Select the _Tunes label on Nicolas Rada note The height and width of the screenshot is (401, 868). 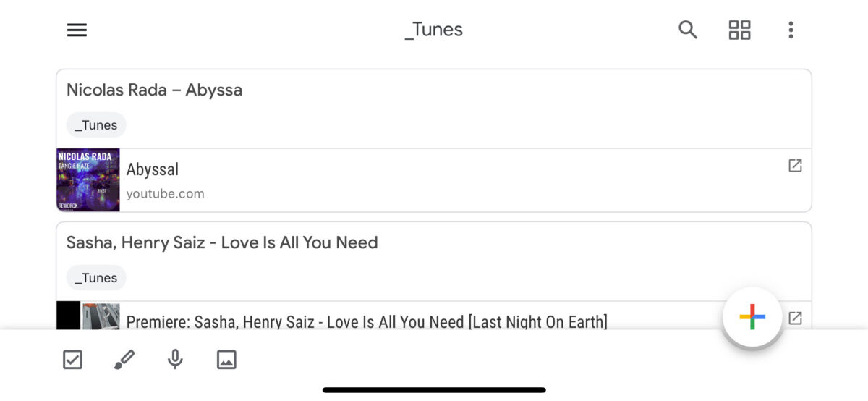[96, 125]
